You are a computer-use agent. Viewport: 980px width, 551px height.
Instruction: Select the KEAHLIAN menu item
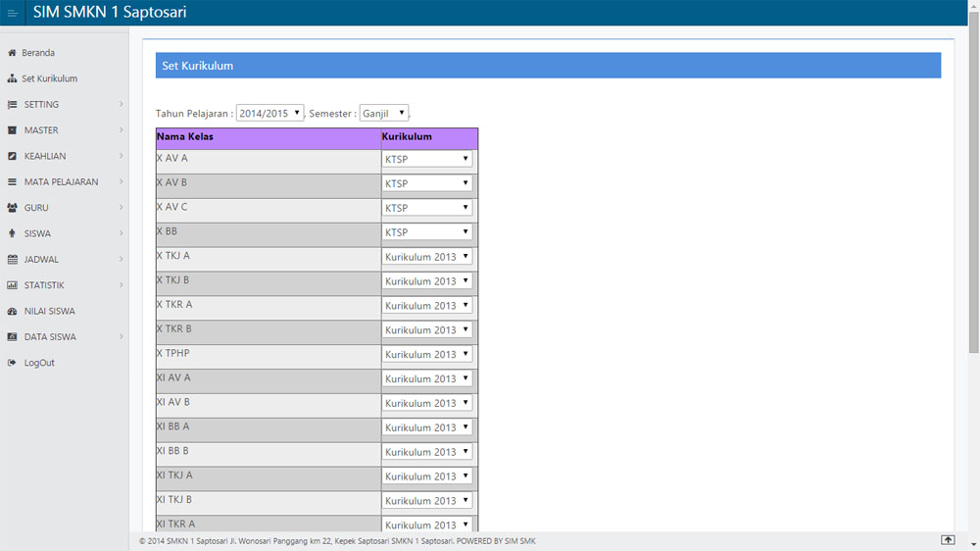click(x=45, y=156)
